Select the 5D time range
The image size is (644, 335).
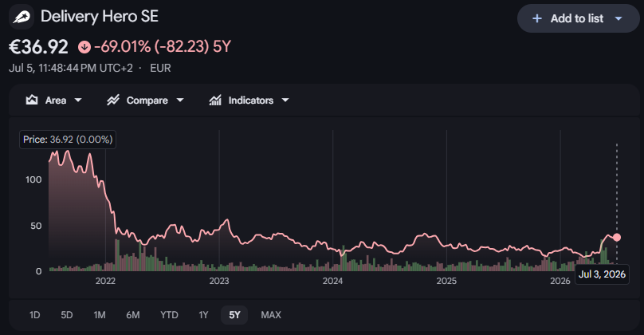tap(66, 315)
